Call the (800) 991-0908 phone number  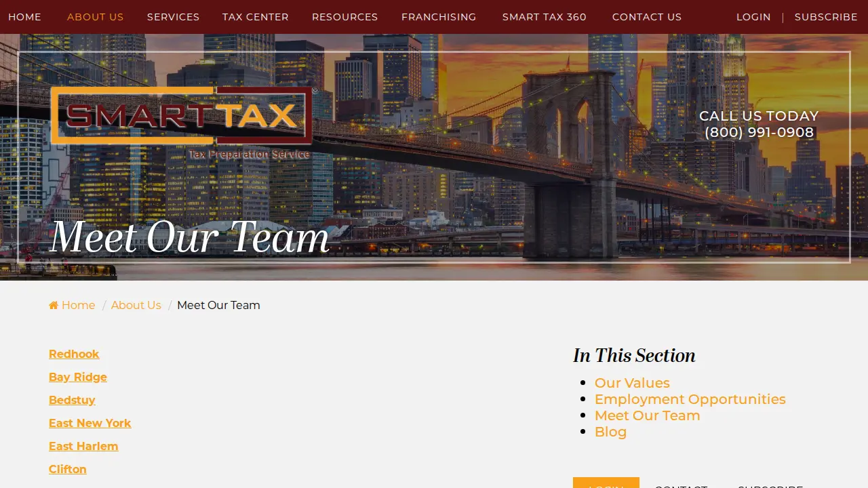pyautogui.click(x=759, y=132)
